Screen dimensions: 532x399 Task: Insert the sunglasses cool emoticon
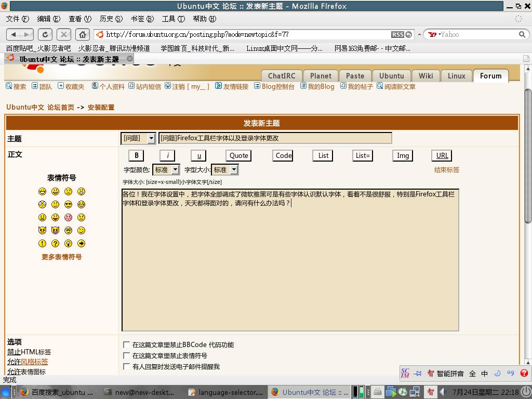[x=68, y=204]
